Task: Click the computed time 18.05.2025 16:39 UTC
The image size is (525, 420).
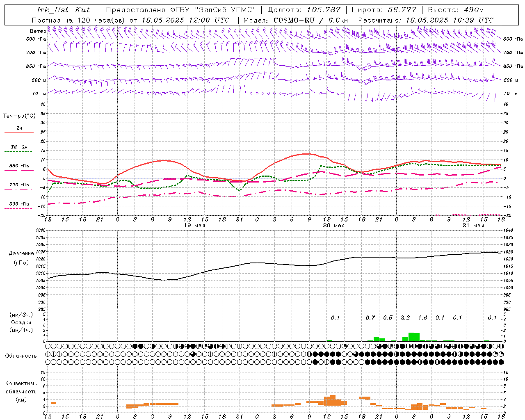Action: 450,20
